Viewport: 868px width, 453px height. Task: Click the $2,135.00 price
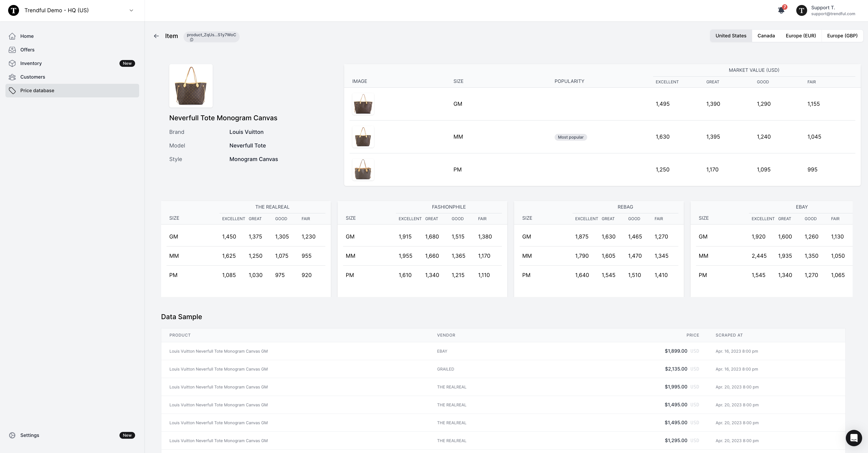(x=676, y=369)
